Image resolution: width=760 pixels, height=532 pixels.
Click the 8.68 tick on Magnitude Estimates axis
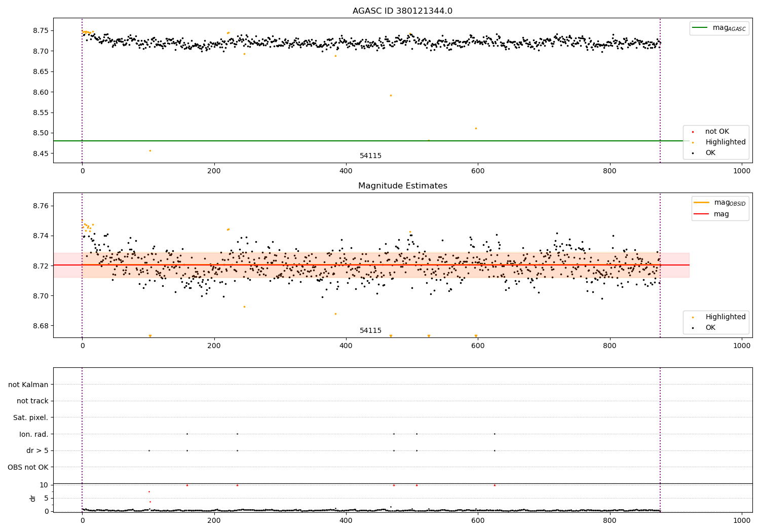click(41, 325)
